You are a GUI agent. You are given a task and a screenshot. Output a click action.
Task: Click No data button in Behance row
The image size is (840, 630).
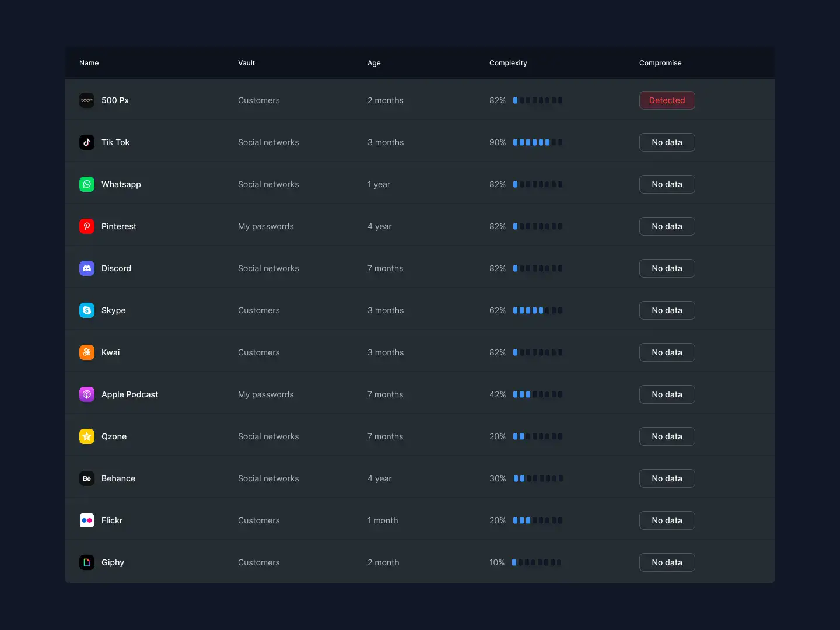pyautogui.click(x=667, y=478)
